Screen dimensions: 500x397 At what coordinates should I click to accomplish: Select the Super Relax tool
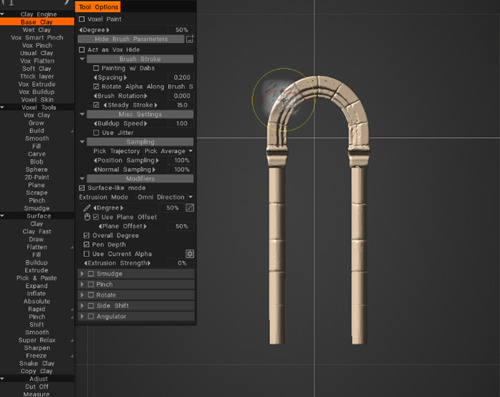click(x=37, y=340)
